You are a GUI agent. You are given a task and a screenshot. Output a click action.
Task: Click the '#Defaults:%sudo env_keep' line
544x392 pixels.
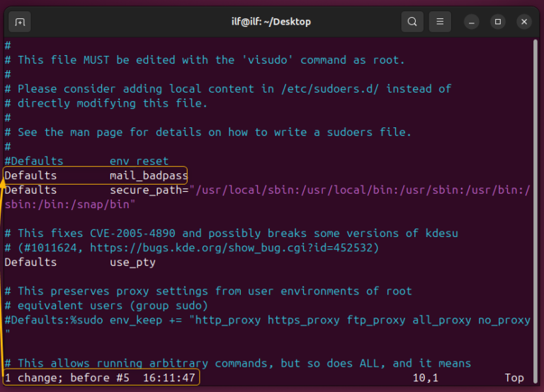(x=267, y=320)
